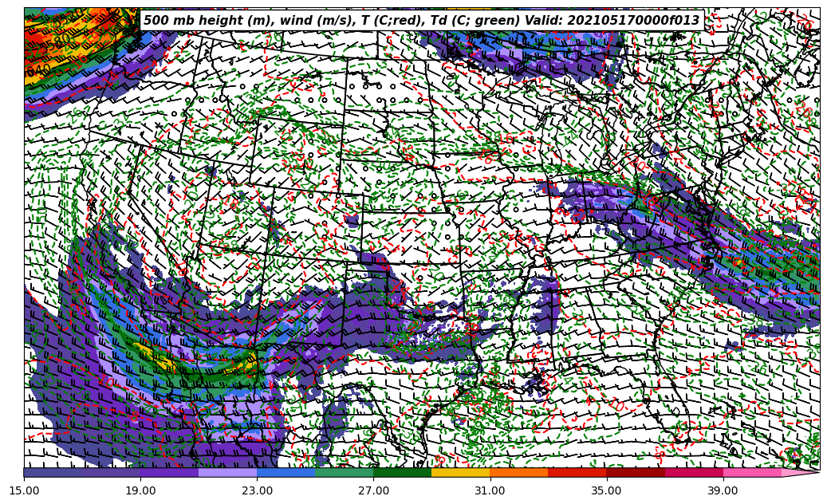Click the 15.00 colorbar tick label
This screenshot has width=827, height=504.
[24, 490]
